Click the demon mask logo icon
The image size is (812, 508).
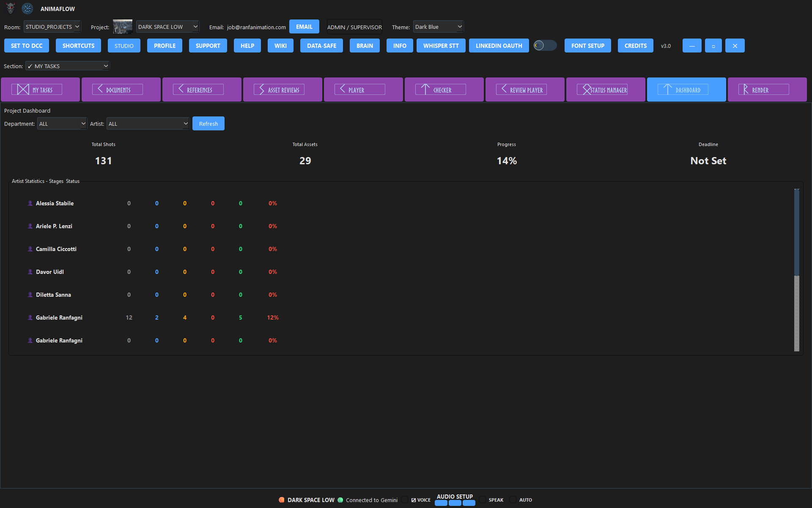click(x=11, y=8)
